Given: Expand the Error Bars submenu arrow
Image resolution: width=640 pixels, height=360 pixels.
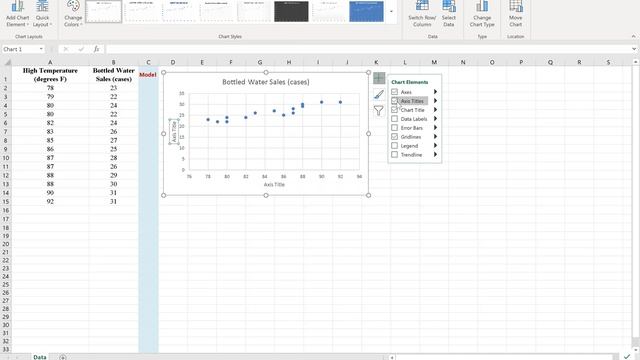Looking at the screenshot, I should click(x=435, y=128).
